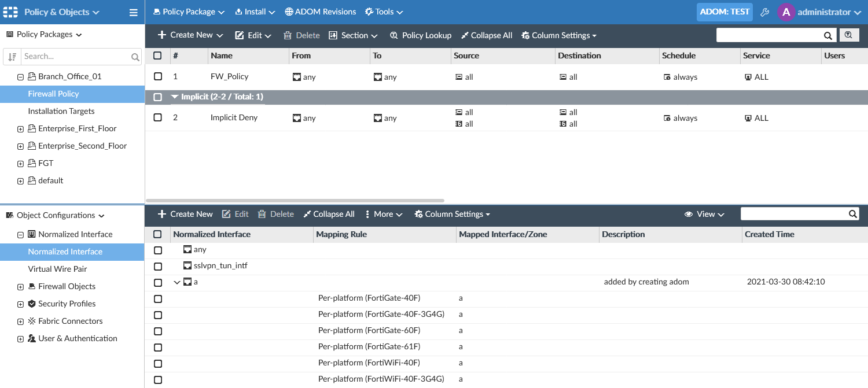
Task: Open the View menu
Action: pos(704,214)
